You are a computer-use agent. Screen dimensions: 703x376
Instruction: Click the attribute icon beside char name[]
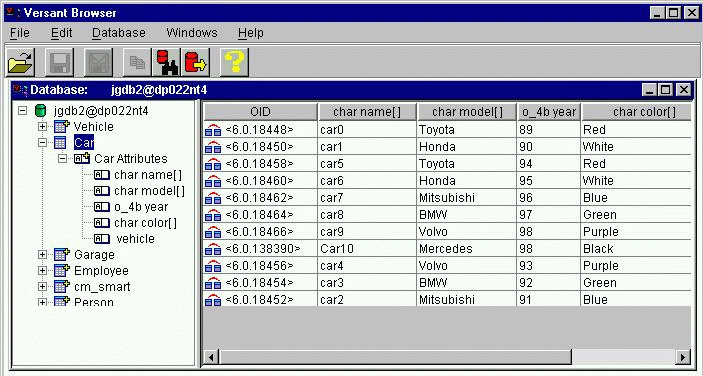(102, 175)
